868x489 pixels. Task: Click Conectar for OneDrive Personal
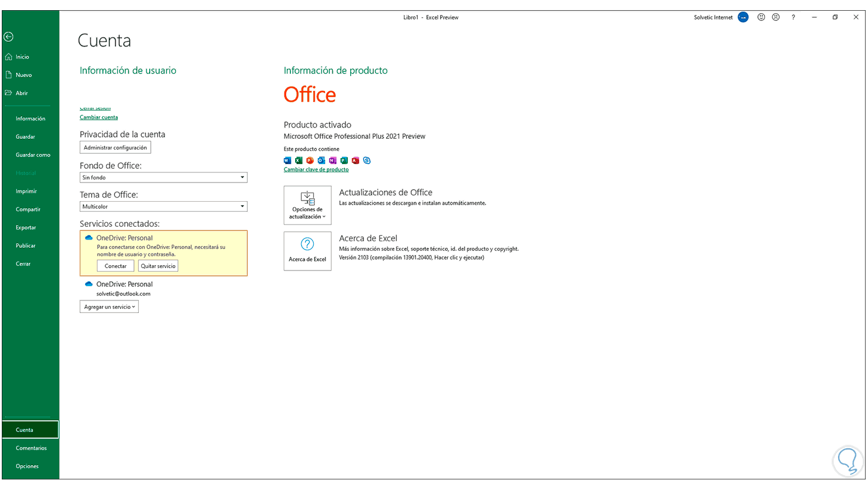(x=116, y=266)
